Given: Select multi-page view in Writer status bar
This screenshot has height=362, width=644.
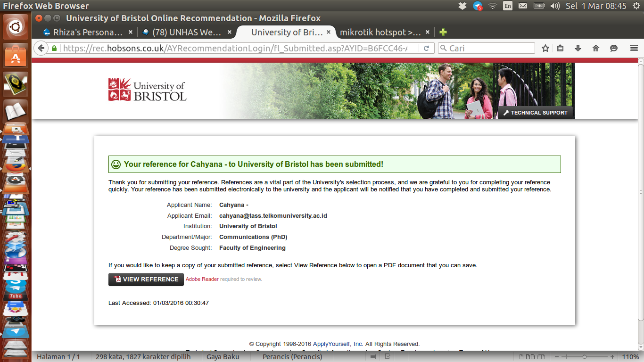Looking at the screenshot, I should tap(530, 357).
